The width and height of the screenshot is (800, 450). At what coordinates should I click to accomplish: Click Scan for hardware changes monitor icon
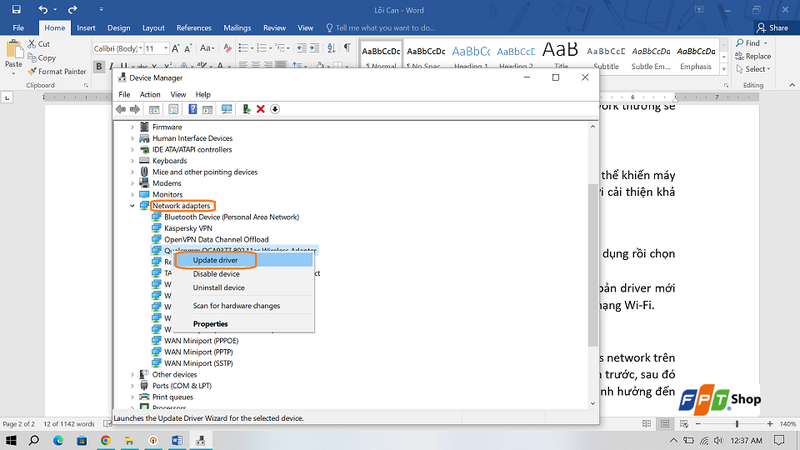coord(227,109)
